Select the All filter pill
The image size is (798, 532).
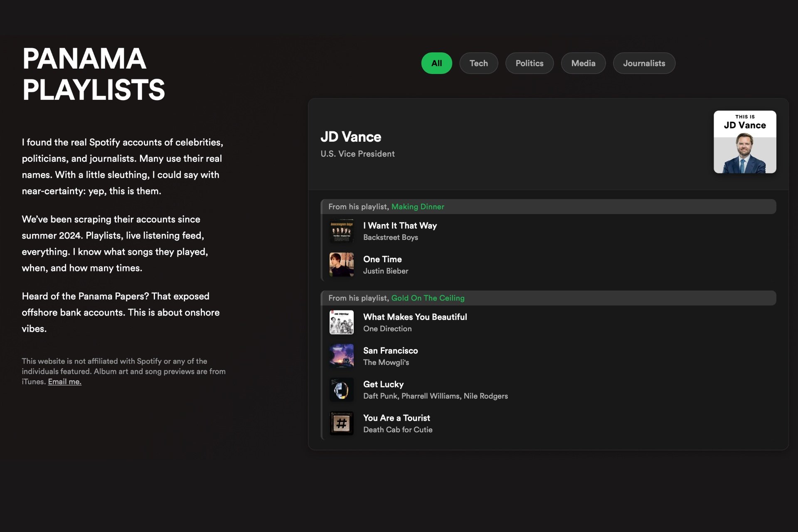(x=436, y=63)
